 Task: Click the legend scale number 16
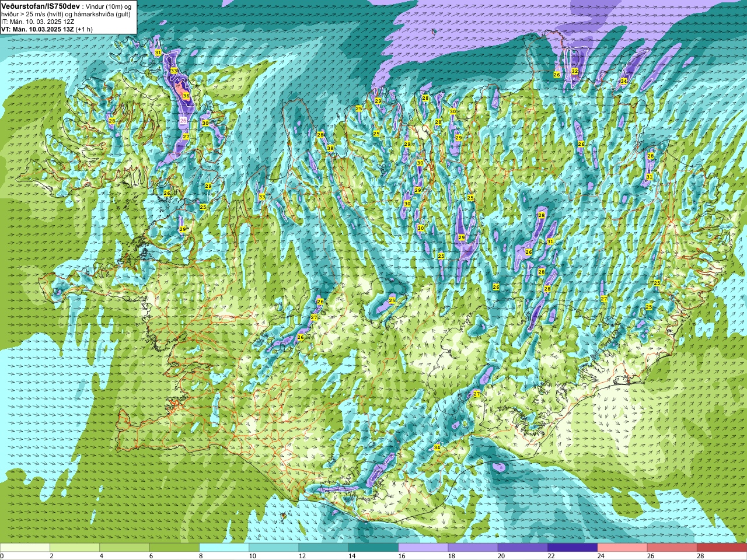tap(402, 556)
